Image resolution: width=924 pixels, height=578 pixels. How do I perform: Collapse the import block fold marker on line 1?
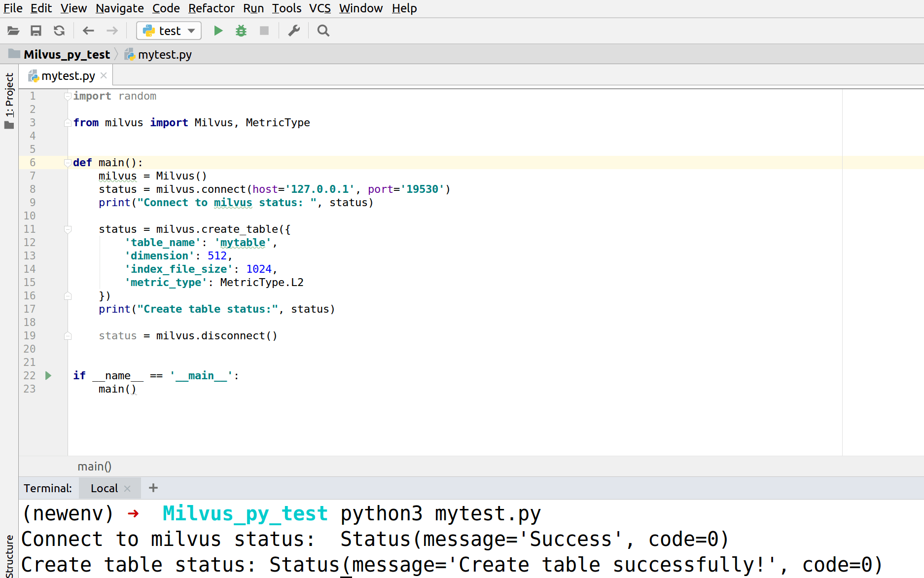coord(68,96)
